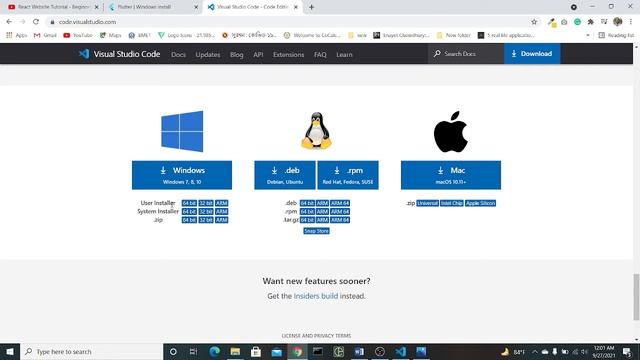Choose Linux .deb 64 bit
Viewport: 640px width, 360px height.
(x=307, y=203)
